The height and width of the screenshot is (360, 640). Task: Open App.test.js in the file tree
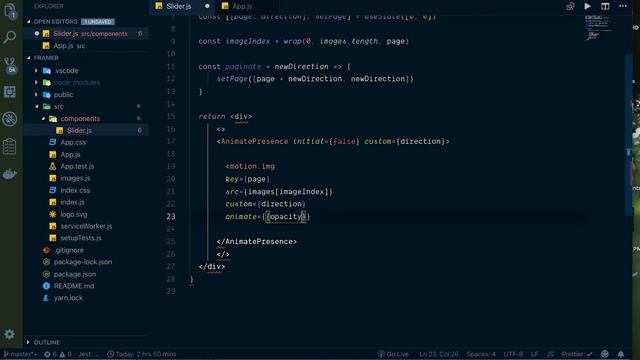click(77, 166)
